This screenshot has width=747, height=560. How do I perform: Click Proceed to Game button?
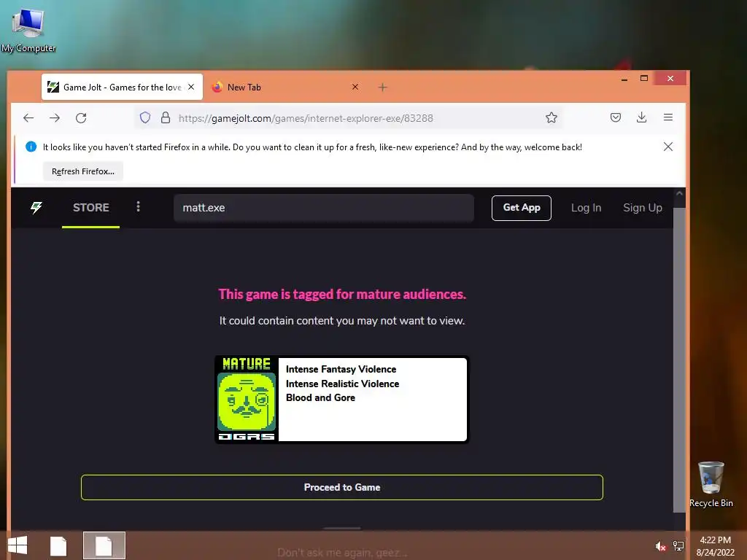click(x=342, y=487)
